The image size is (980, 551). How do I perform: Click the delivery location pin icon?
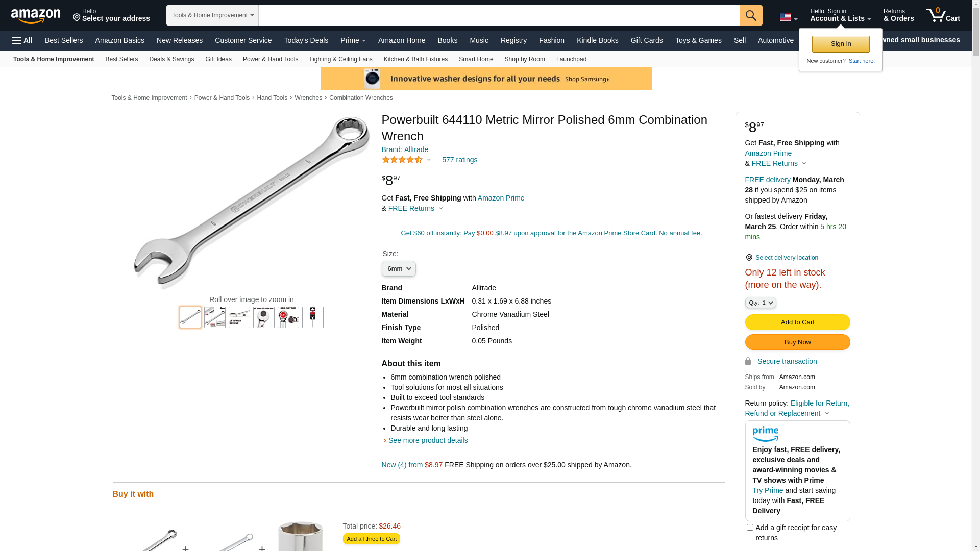coord(749,258)
